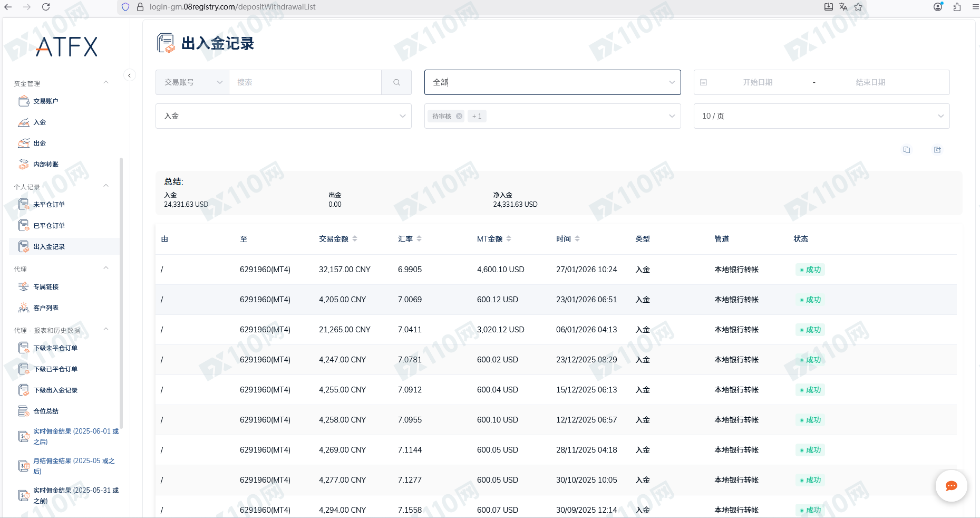Remove the 待审核 status filter tag
The image size is (980, 518).
point(459,116)
